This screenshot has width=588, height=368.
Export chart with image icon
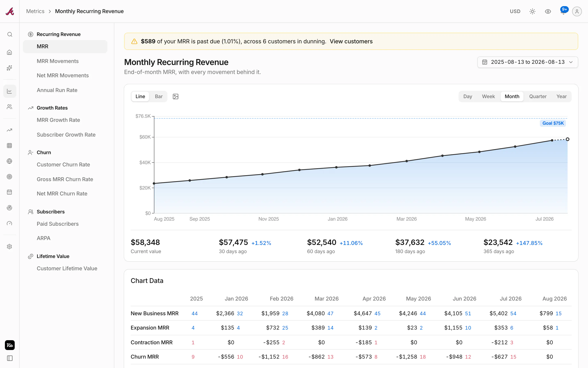click(175, 96)
